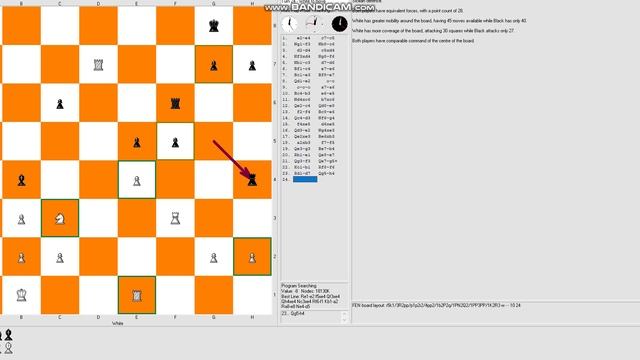Select move 2 White Ng1-f3 in move list
Viewport: 640px width, 360px height.
tap(302, 44)
